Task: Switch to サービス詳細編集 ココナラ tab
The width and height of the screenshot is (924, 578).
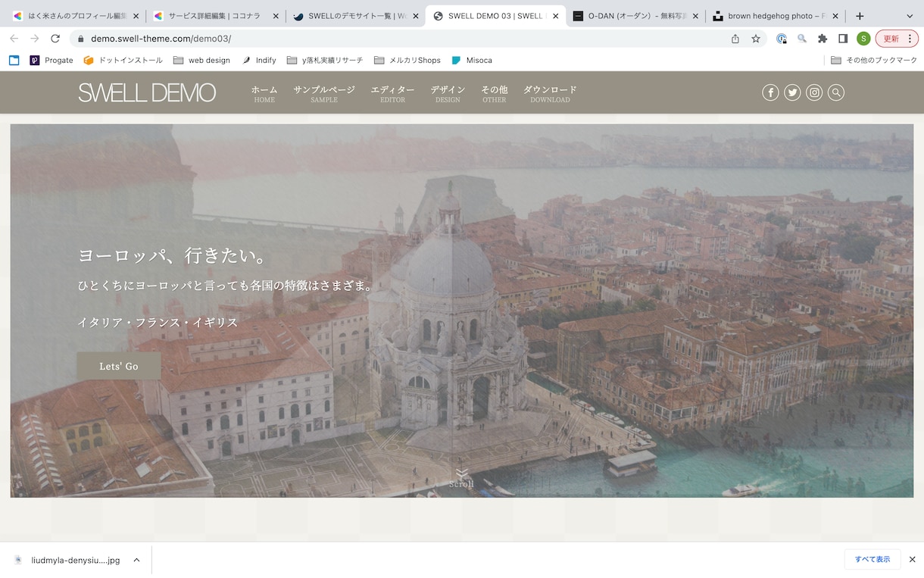Action: point(216,16)
